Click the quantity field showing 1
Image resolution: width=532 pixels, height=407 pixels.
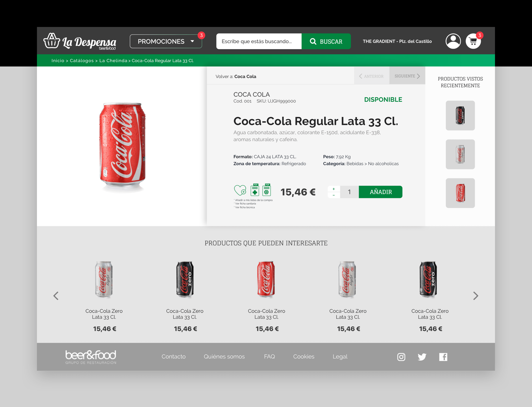pos(349,192)
